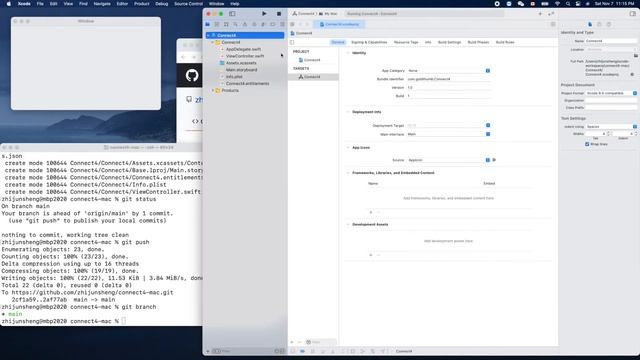Collapse the App Icons section
This screenshot has width=640, height=360.
pos(348,148)
